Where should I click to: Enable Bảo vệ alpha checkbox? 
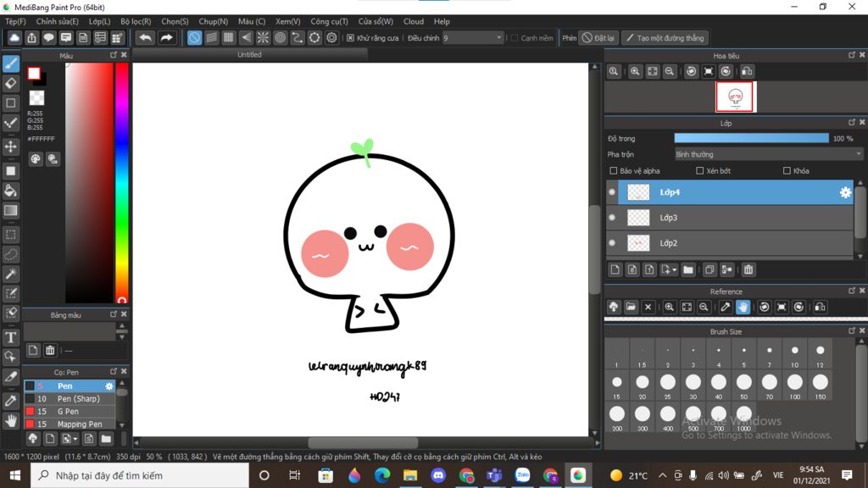(x=614, y=171)
